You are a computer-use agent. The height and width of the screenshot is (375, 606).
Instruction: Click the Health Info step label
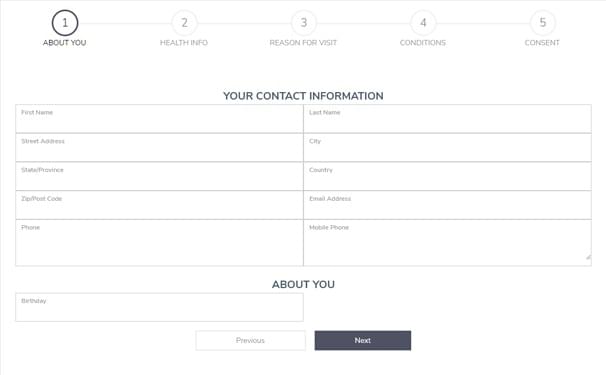[184, 43]
